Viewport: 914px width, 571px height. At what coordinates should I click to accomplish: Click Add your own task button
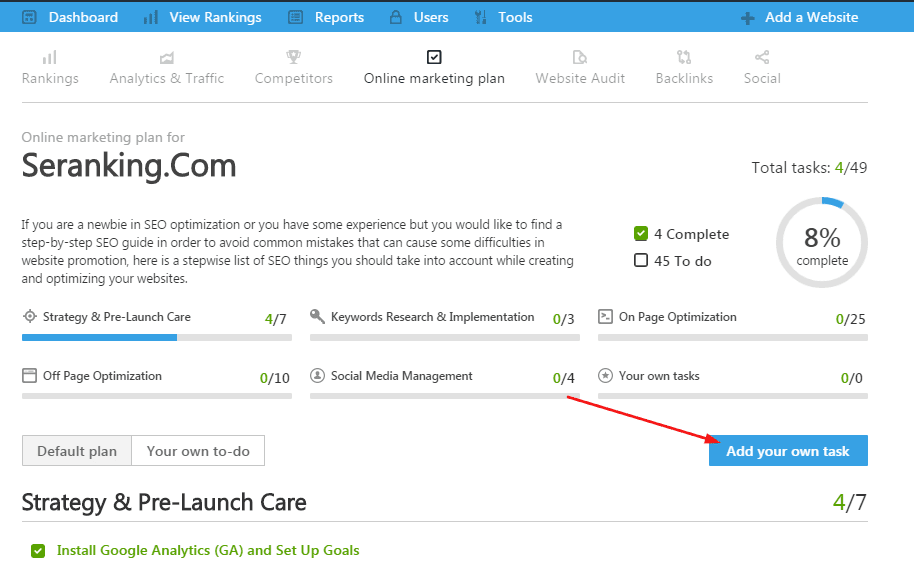click(788, 451)
